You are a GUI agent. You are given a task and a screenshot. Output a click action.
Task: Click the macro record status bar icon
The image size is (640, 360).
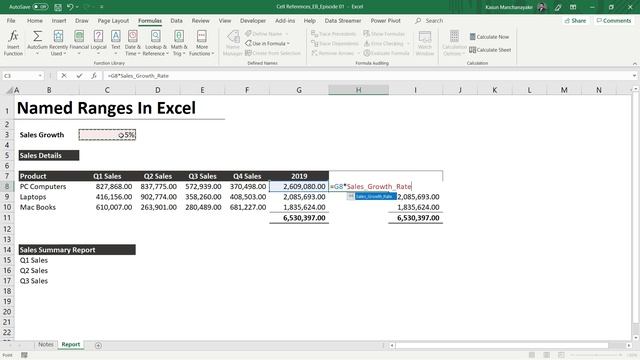24,355
